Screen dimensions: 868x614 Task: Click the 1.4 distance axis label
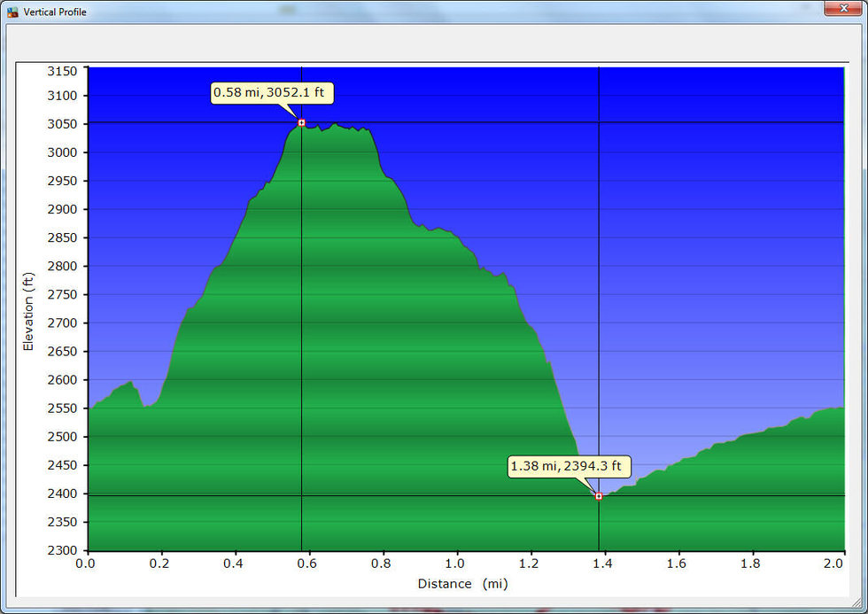click(603, 563)
